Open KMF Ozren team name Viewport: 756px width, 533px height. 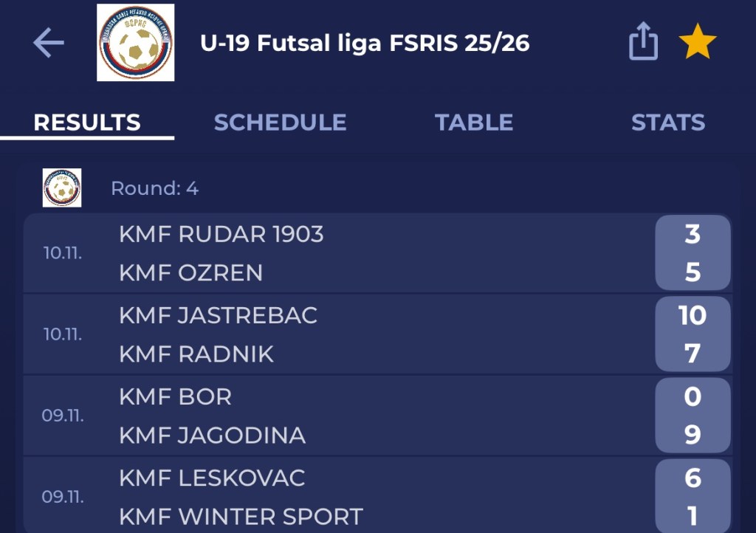(191, 273)
